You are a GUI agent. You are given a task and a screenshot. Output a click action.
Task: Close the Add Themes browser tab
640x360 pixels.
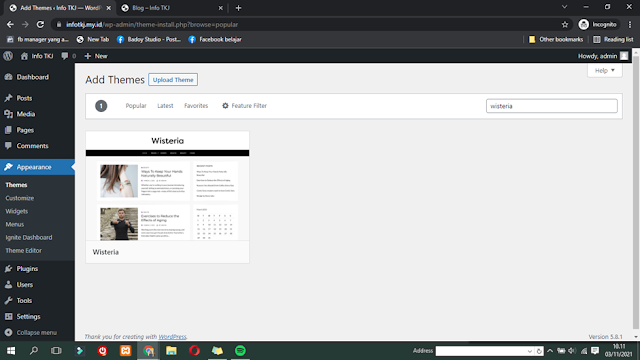tap(109, 8)
